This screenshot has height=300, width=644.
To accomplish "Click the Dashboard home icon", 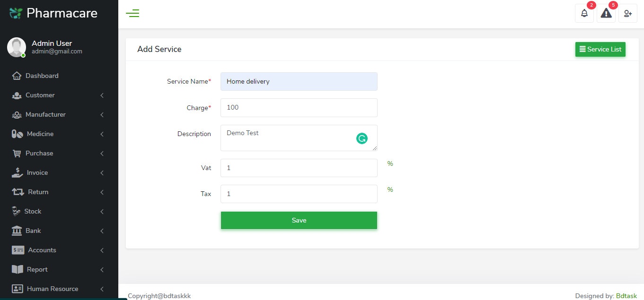I will pyautogui.click(x=17, y=76).
